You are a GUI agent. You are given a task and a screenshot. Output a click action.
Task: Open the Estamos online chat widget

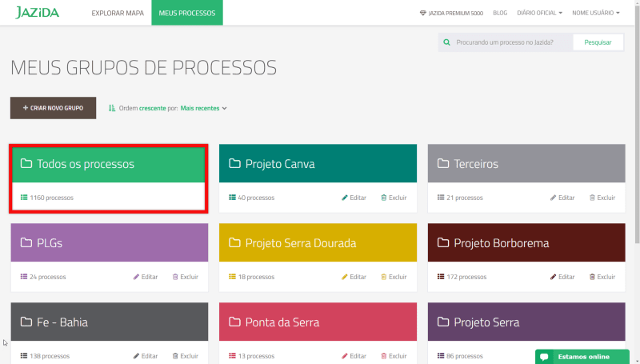tap(582, 357)
